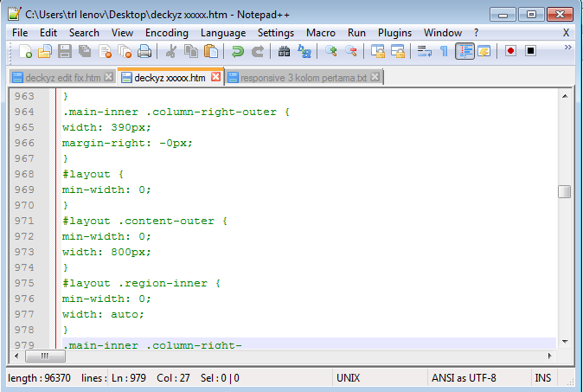Switch to responsive 3 kolom pertama.txt tab
Screen dimensions: 583x392
point(304,78)
